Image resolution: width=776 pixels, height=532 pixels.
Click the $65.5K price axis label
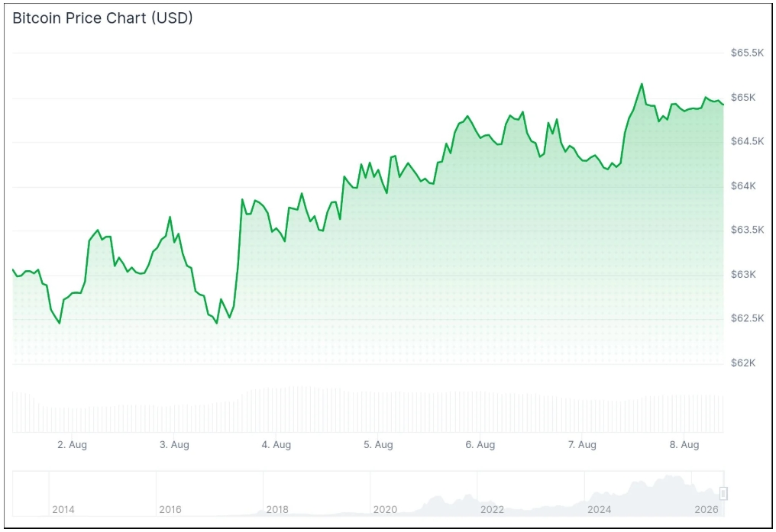747,53
